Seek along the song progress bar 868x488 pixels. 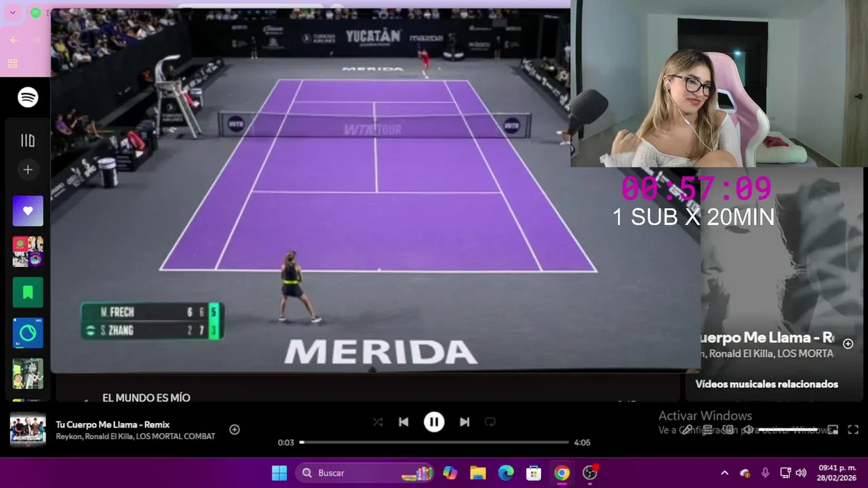(434, 443)
